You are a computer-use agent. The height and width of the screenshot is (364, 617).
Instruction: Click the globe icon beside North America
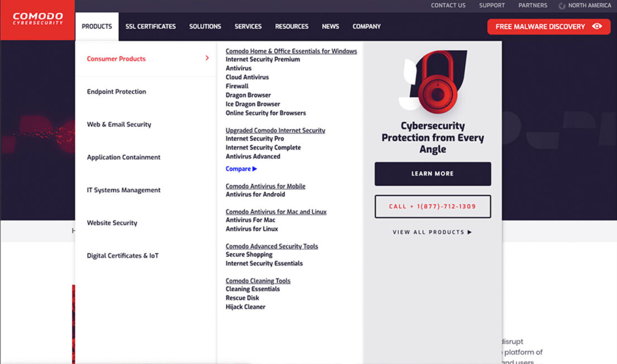(562, 6)
